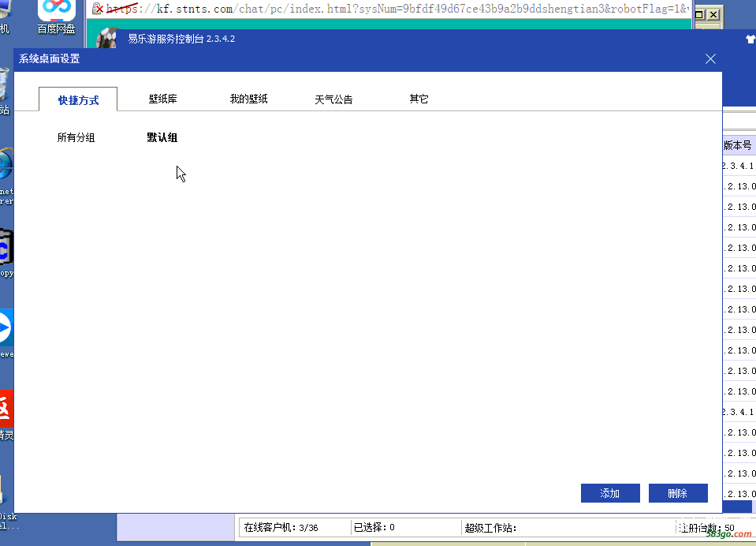Switch to the 快捷方式 tab
This screenshot has width=756, height=546.
pos(78,100)
